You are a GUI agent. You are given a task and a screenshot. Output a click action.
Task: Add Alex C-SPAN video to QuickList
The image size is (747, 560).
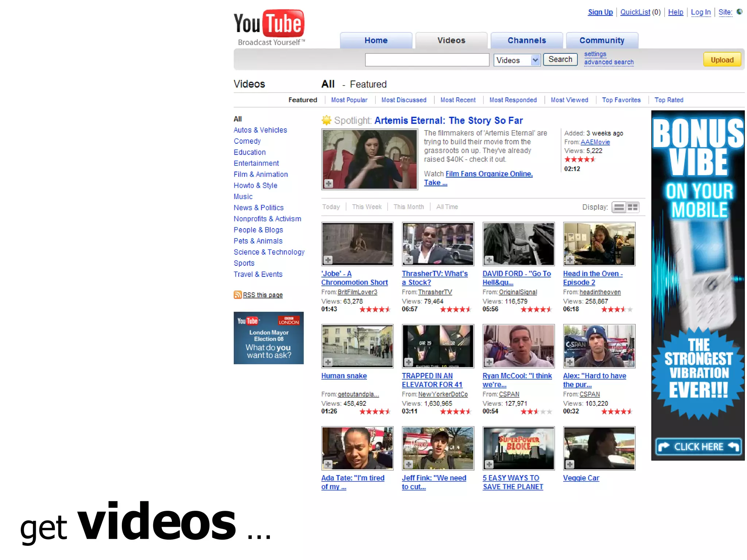pyautogui.click(x=570, y=362)
